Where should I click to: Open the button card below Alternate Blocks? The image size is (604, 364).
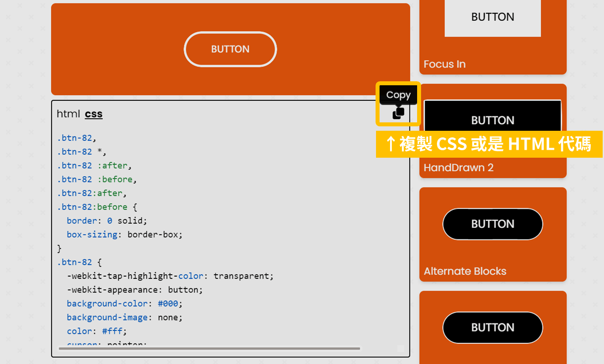point(492,327)
